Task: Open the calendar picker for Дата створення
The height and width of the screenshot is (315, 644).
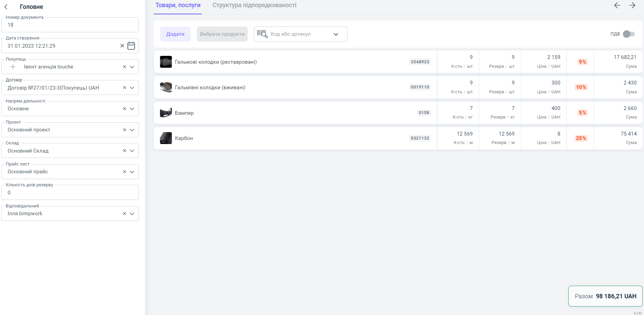Action: pyautogui.click(x=131, y=46)
